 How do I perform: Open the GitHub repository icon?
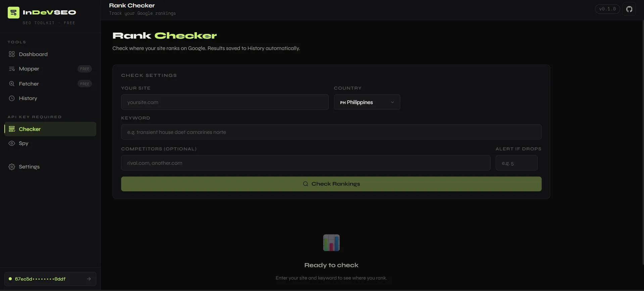(x=629, y=9)
